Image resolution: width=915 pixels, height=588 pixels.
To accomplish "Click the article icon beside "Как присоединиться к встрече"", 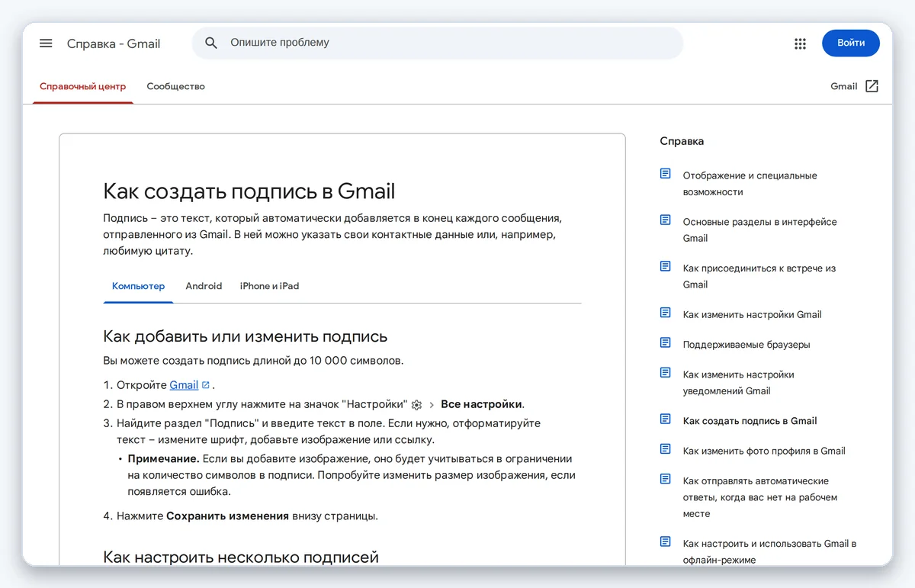I will point(666,267).
